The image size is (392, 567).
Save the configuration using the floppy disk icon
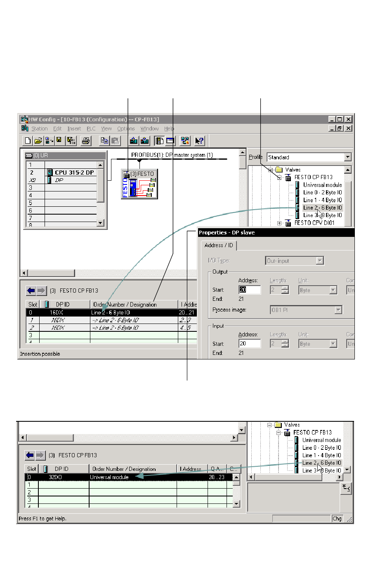click(x=59, y=141)
